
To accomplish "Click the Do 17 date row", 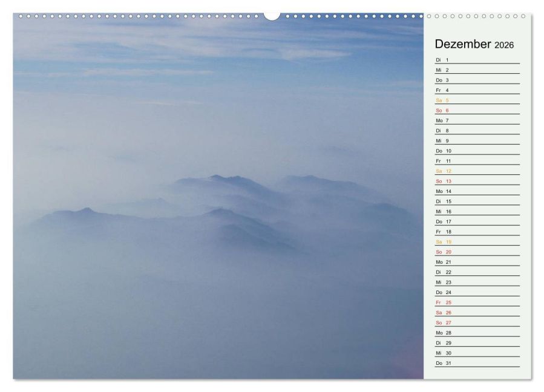I will (476, 221).
